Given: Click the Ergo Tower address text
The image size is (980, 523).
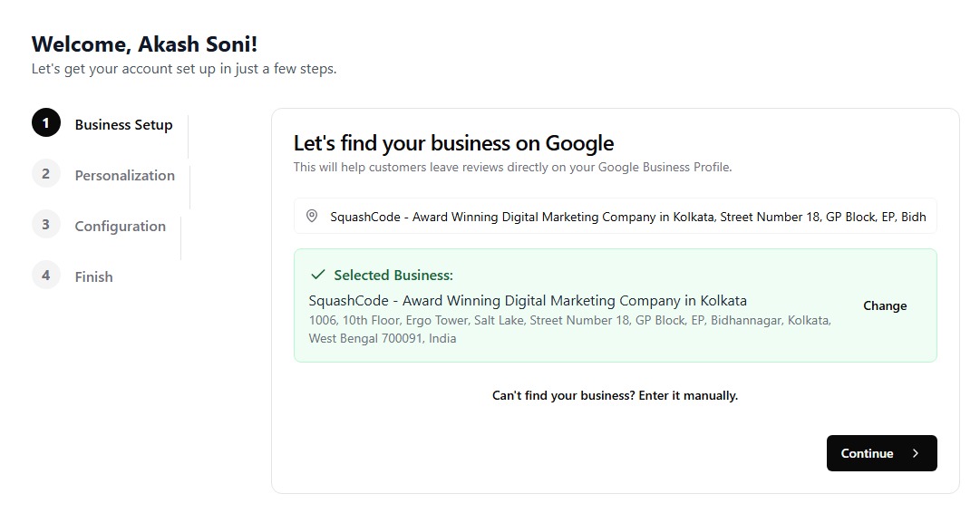Looking at the screenshot, I should 569,321.
